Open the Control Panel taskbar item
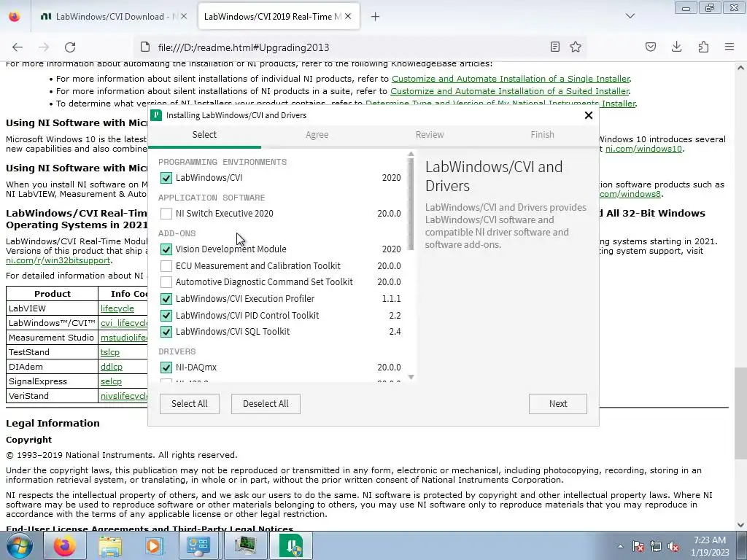Viewport: 747px width, 560px height. (198, 545)
